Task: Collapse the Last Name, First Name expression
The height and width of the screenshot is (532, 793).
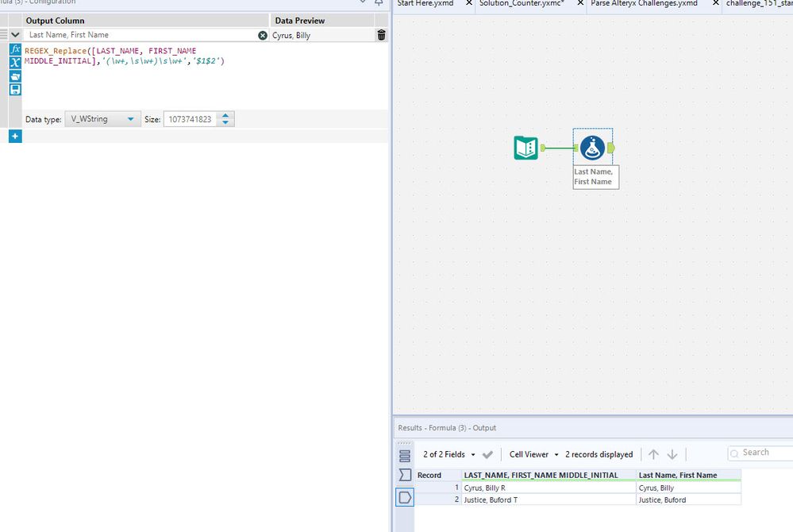Action: click(15, 35)
